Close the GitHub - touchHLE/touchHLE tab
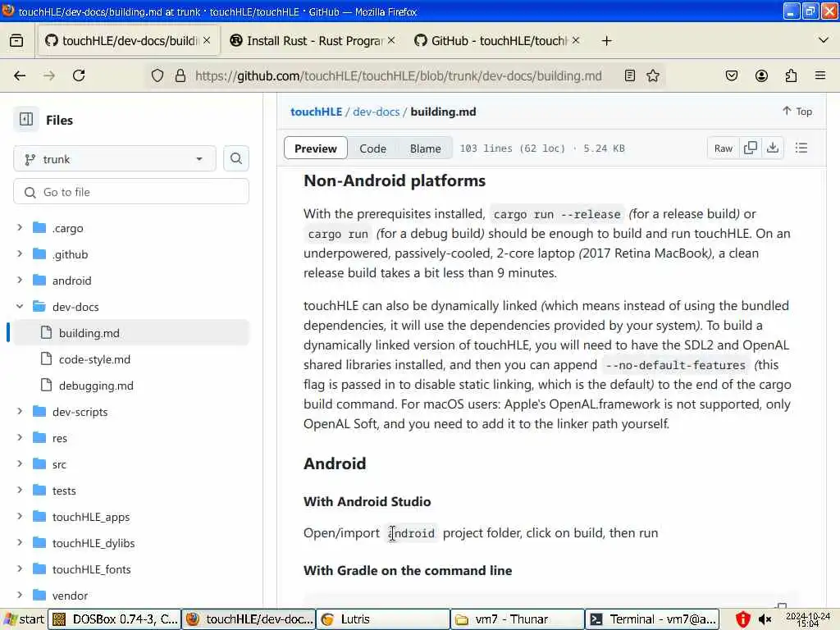Screen dimensions: 840x630 tap(575, 40)
